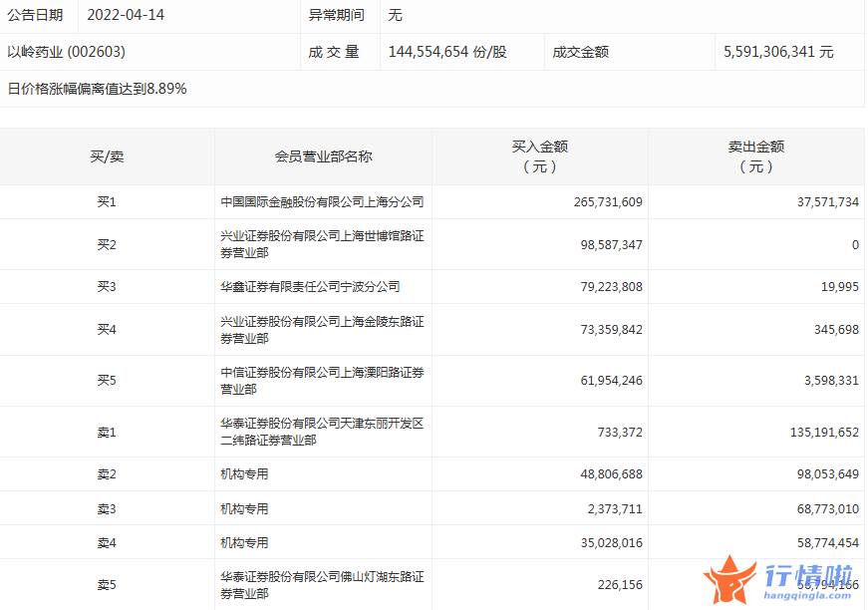868x610 pixels.
Task: Select the 买5 row label
Action: pyautogui.click(x=107, y=381)
